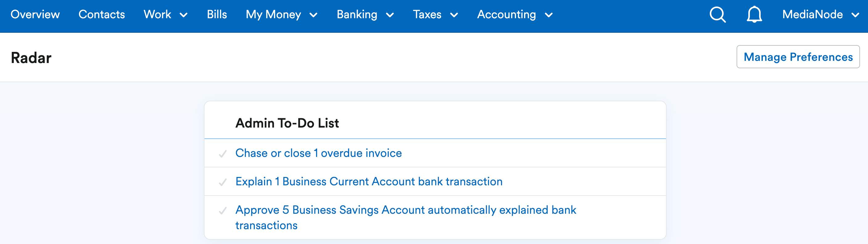Expand the Accounting dropdown menu

click(x=515, y=15)
